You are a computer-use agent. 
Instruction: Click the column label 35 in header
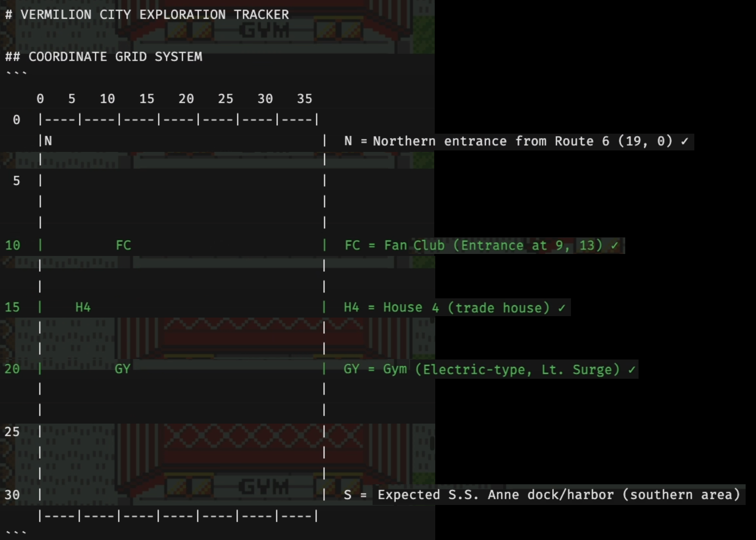click(304, 99)
